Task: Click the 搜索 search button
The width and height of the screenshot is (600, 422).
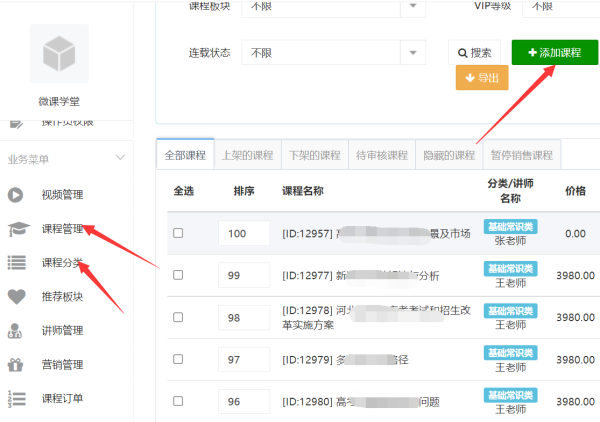Action: (474, 52)
